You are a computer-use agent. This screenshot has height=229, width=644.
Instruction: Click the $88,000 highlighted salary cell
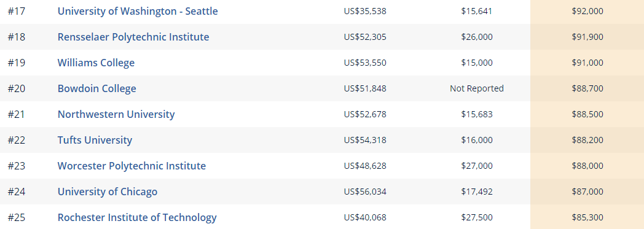[x=587, y=166]
